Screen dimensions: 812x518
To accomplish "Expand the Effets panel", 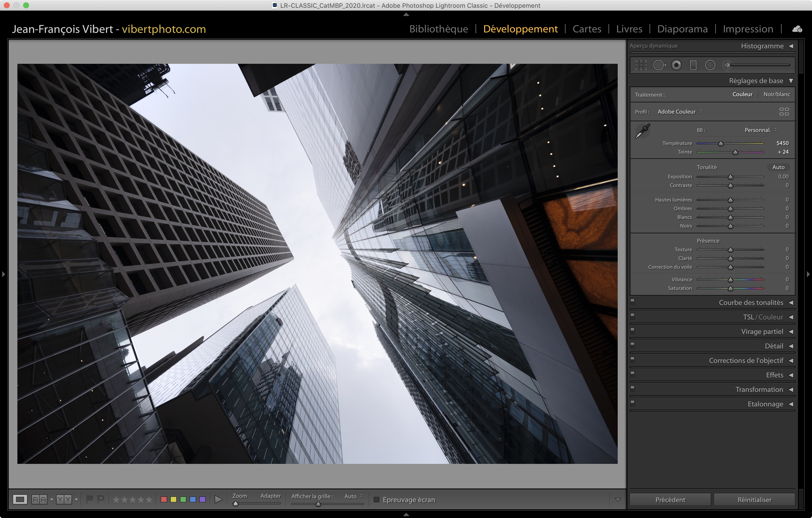I will click(774, 375).
